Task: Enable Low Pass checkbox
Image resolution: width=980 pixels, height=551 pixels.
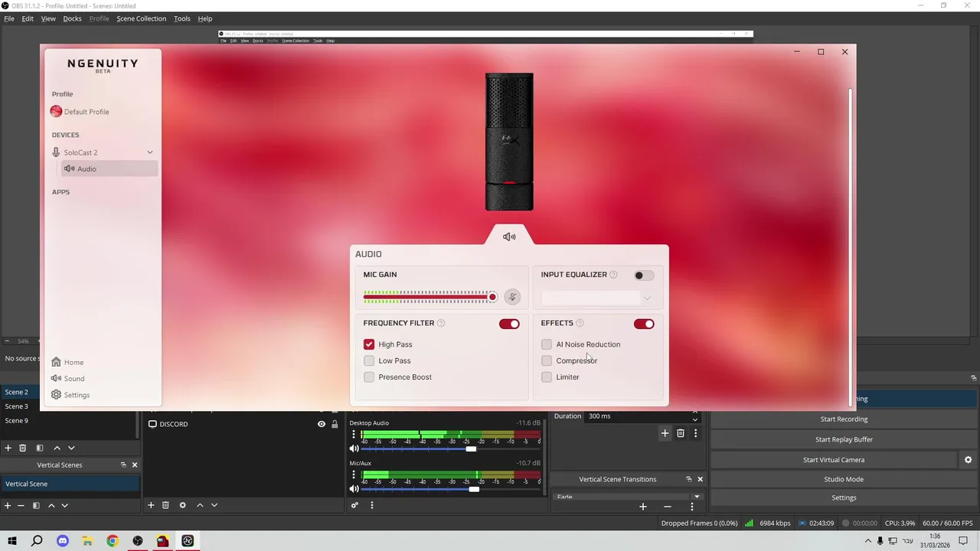Action: [x=369, y=360]
